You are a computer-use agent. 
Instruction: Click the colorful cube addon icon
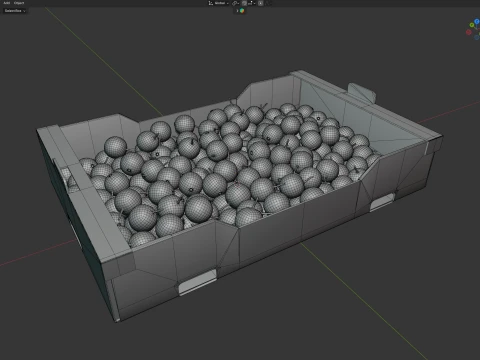[x=242, y=11]
